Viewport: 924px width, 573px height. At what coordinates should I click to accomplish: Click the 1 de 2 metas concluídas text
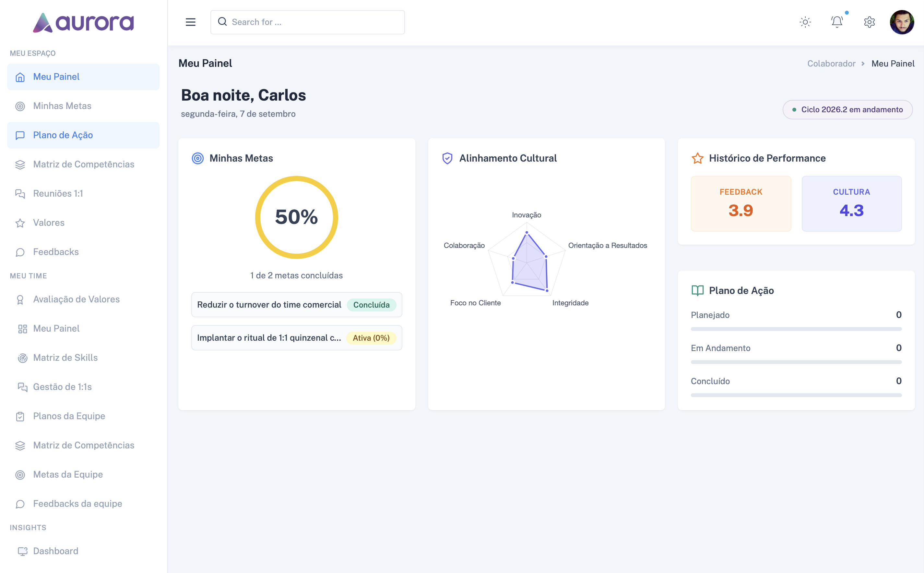point(296,275)
